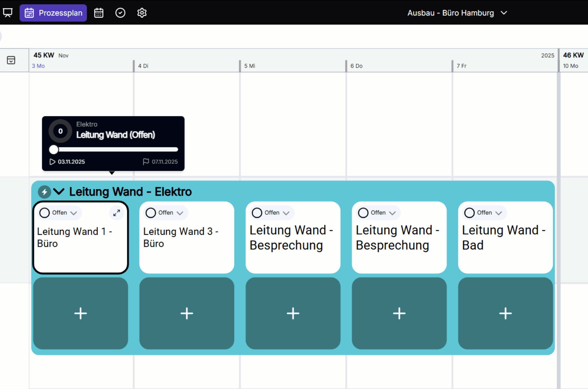Click the progress slider handle in Elektro tooltip
The image size is (588, 389).
[x=54, y=149]
